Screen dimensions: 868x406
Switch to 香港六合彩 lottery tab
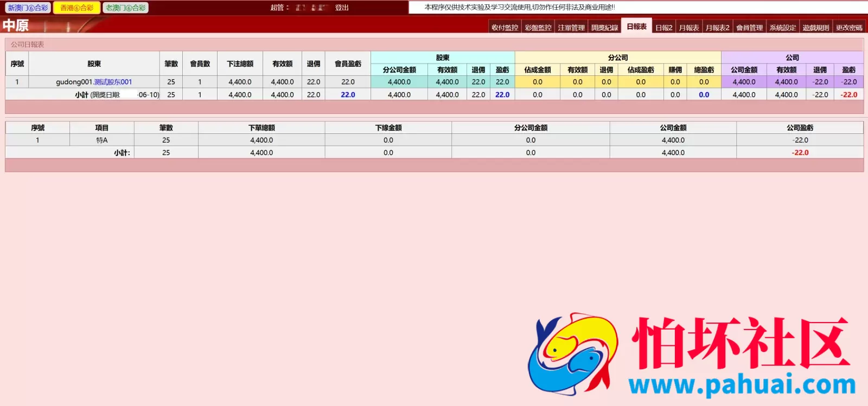click(x=76, y=8)
